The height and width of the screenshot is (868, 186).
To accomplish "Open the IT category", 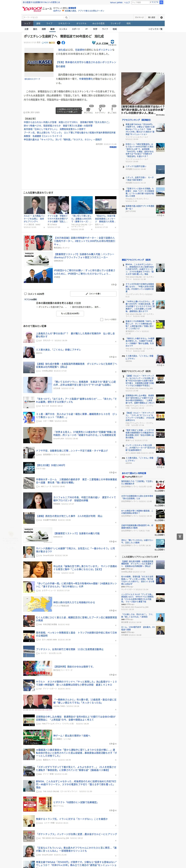I will tap(86, 29).
